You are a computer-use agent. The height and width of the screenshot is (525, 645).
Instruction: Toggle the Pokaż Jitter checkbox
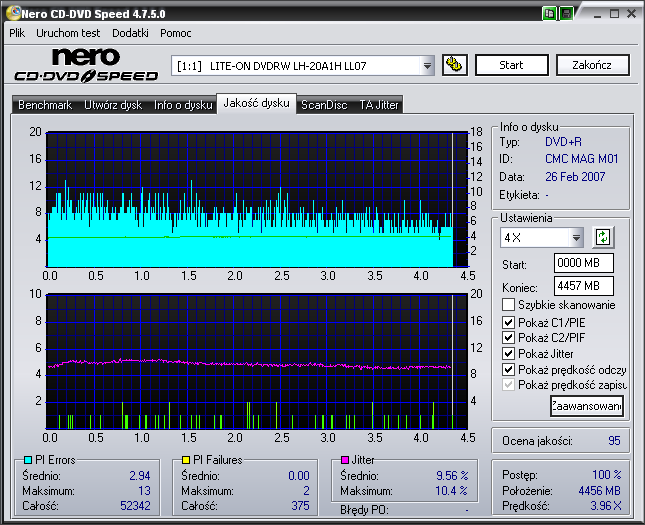click(x=509, y=354)
